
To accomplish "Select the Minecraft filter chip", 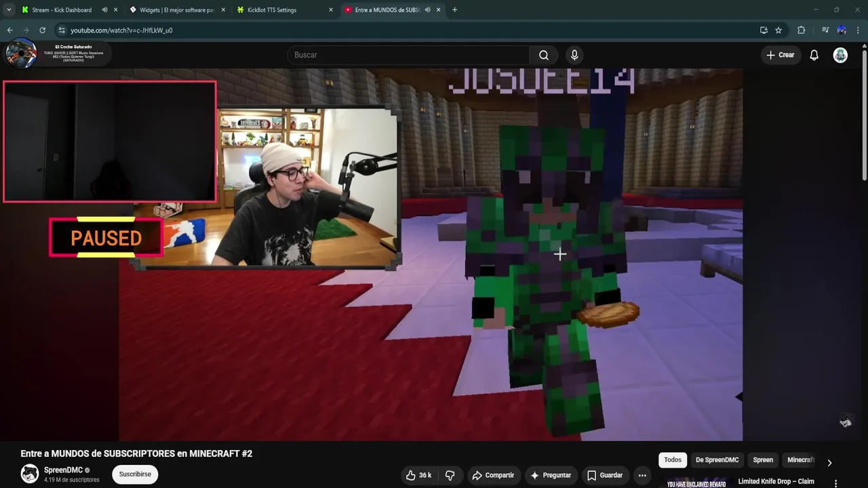I will 800,460.
